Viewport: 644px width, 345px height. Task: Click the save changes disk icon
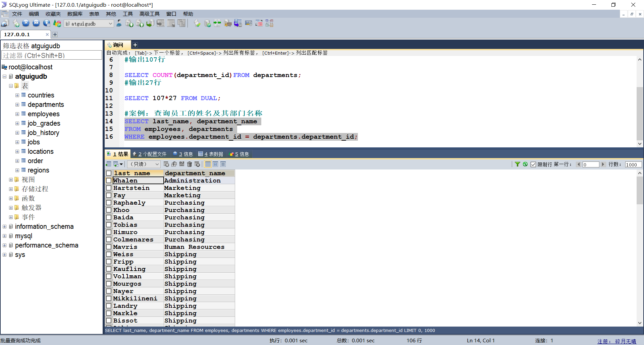pos(182,164)
